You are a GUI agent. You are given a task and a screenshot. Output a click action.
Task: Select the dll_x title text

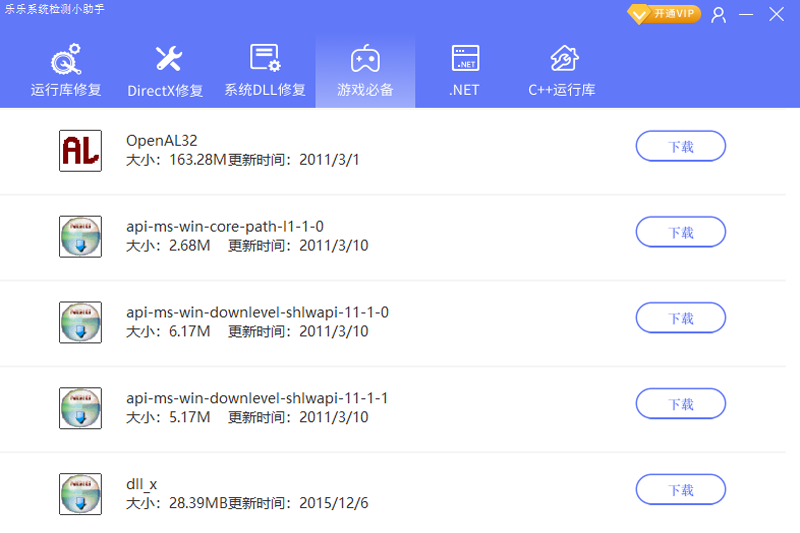142,484
